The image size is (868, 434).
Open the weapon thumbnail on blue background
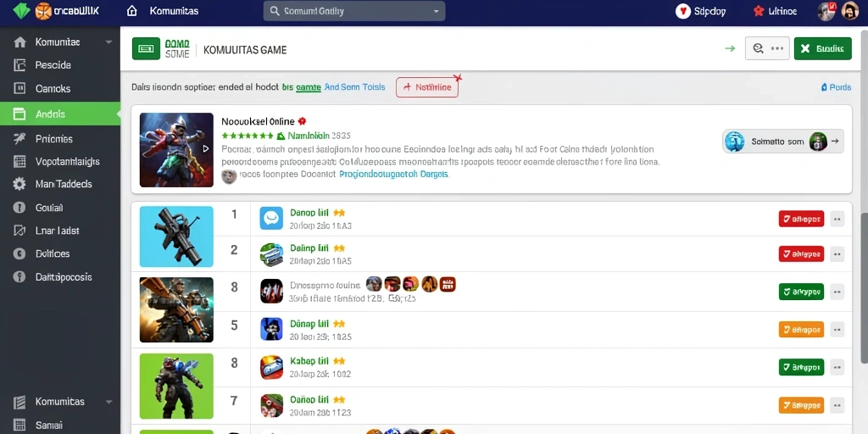pos(176,236)
